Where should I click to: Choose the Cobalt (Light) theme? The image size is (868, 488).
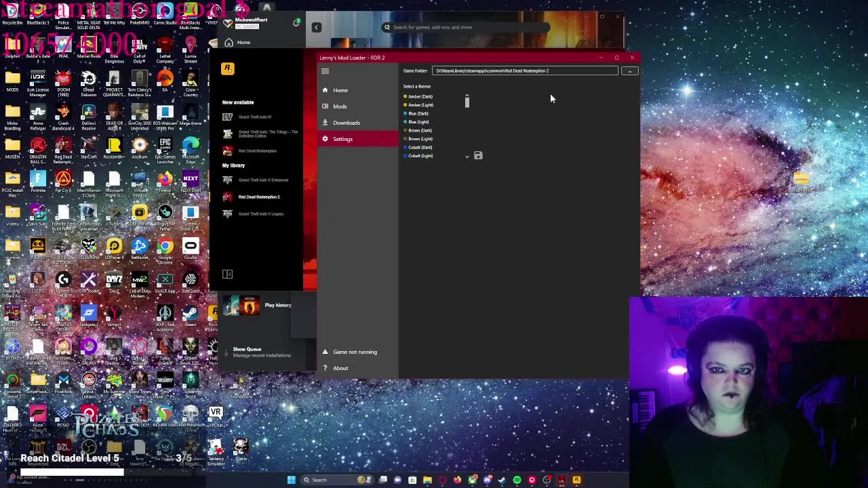point(420,156)
